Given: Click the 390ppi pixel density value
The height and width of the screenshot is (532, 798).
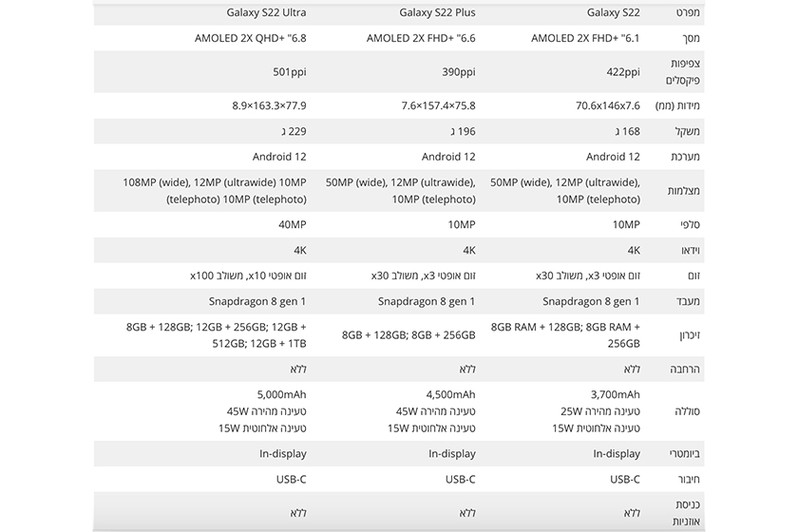Looking at the screenshot, I should 459,72.
